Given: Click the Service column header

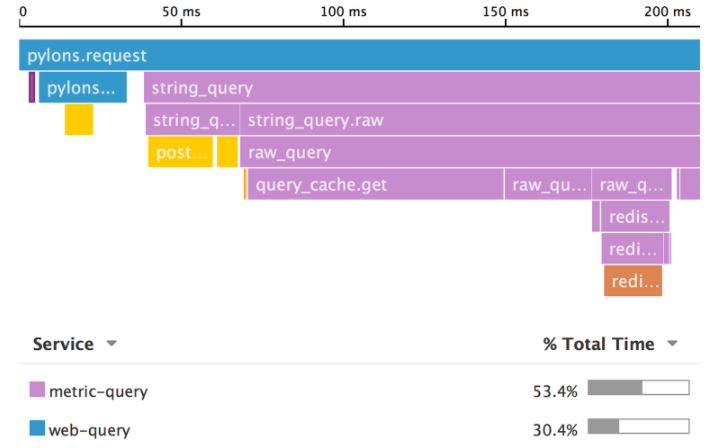Looking at the screenshot, I should coord(63,344).
